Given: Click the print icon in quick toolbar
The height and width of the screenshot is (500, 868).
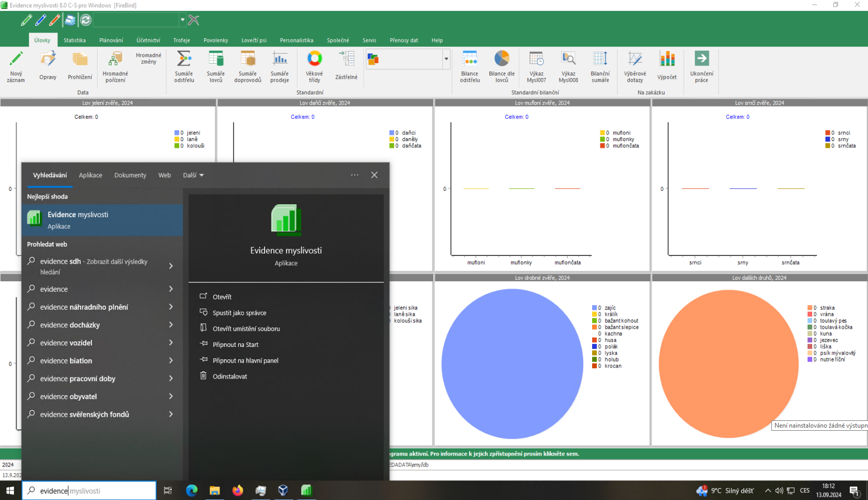Looking at the screenshot, I should point(70,20).
